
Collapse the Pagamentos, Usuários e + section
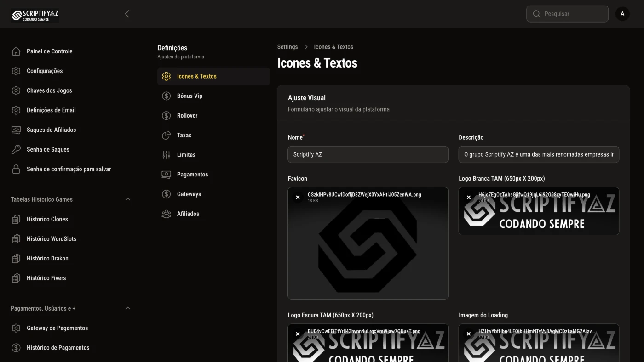[x=128, y=308]
